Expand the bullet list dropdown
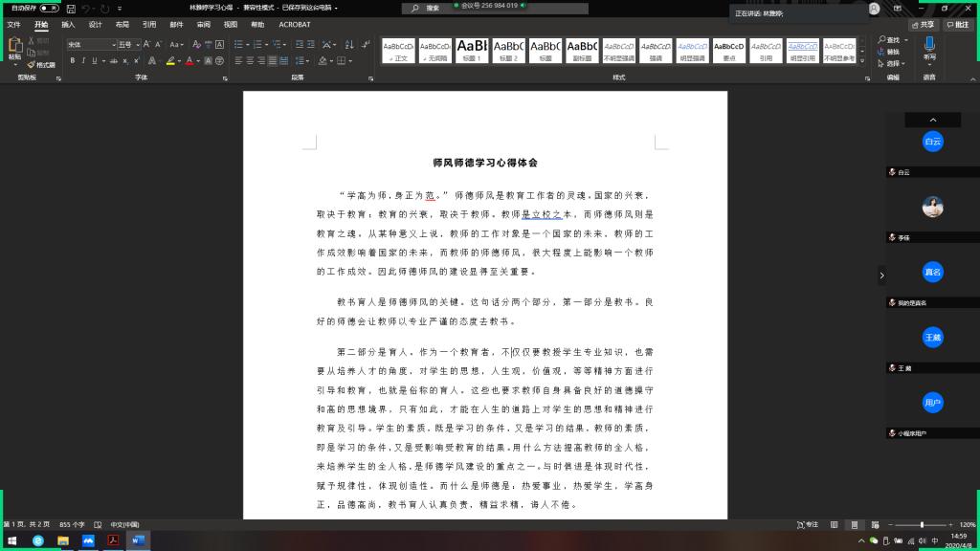Viewport: 980px width, 551px height. pyautogui.click(x=248, y=44)
